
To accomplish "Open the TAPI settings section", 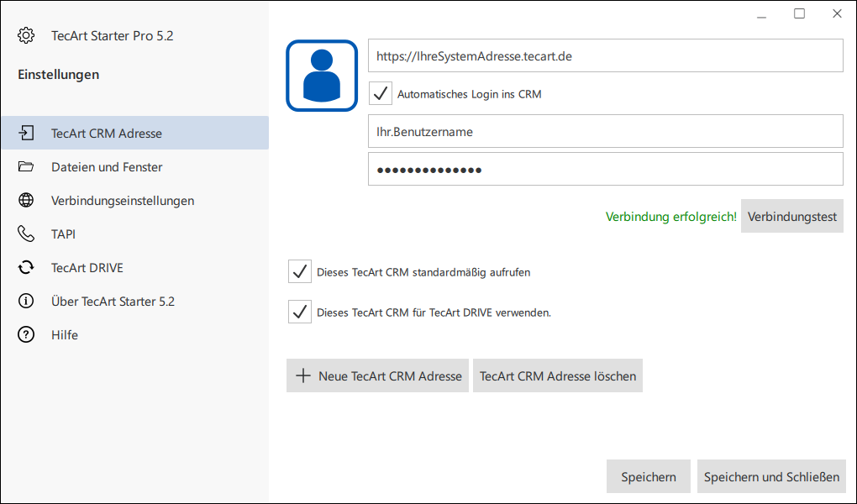I will [135, 234].
